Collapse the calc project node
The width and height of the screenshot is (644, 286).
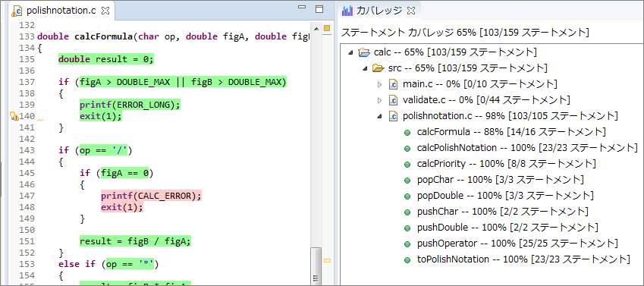(350, 52)
